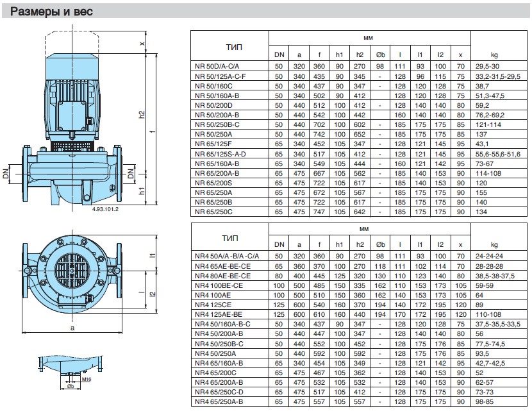
Task: Select row label "NR 50/250B-C"
Action: 217,124
